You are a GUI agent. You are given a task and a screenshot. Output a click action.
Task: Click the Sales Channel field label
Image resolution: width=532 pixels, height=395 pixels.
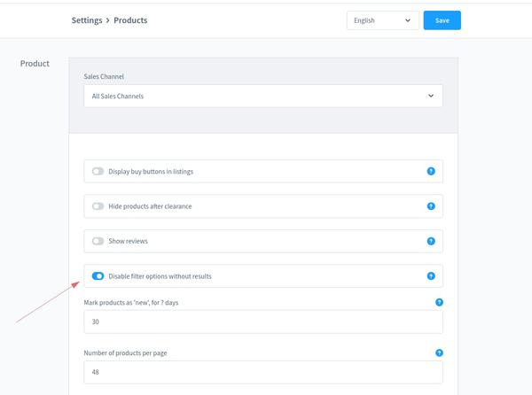click(104, 76)
